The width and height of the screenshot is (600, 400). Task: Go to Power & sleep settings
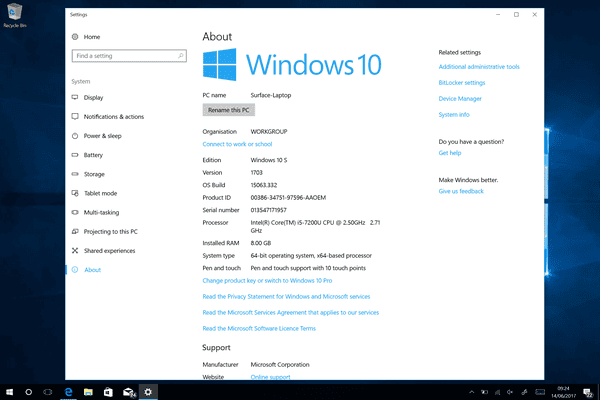[x=102, y=135]
